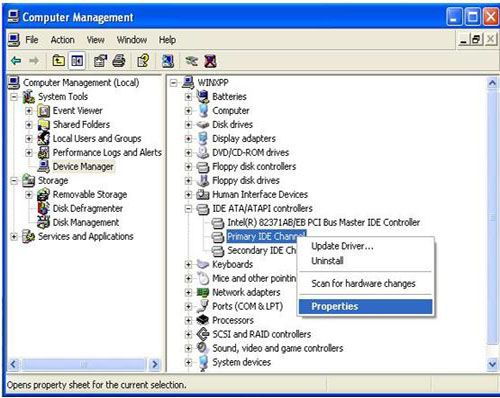500x398 pixels.
Task: Click the Properties toolbar icon
Action: point(100,61)
